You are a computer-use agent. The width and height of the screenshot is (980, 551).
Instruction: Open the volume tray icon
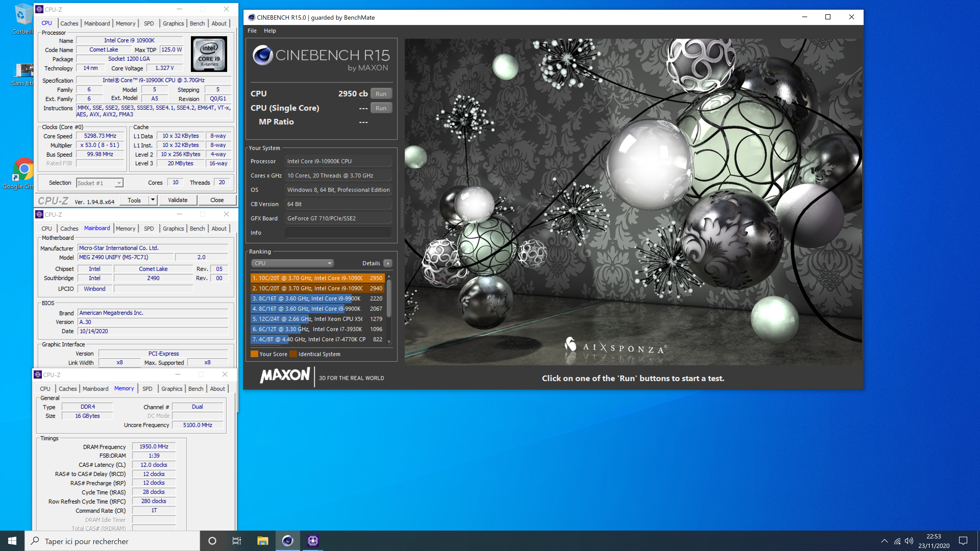(x=909, y=541)
